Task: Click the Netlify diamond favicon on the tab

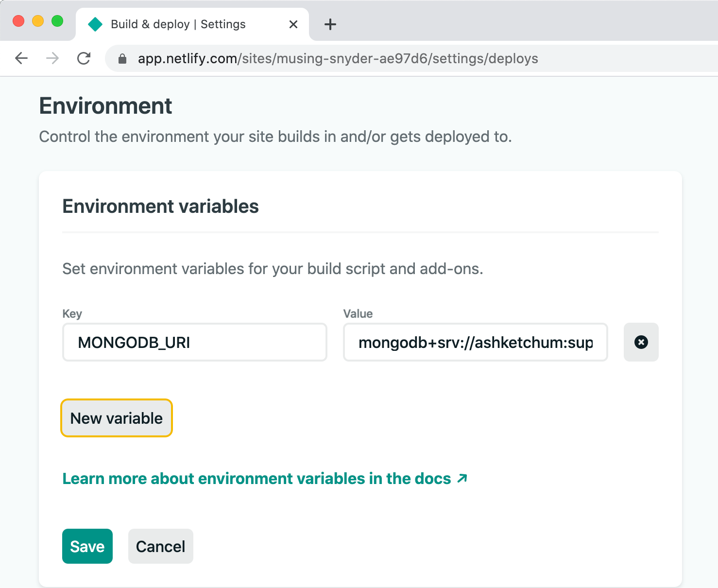Action: (95, 24)
